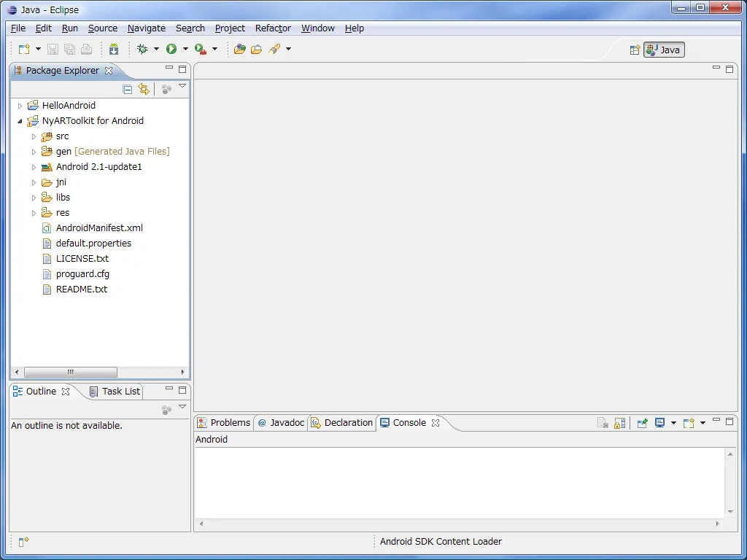Click the External Tools run icon

click(201, 49)
